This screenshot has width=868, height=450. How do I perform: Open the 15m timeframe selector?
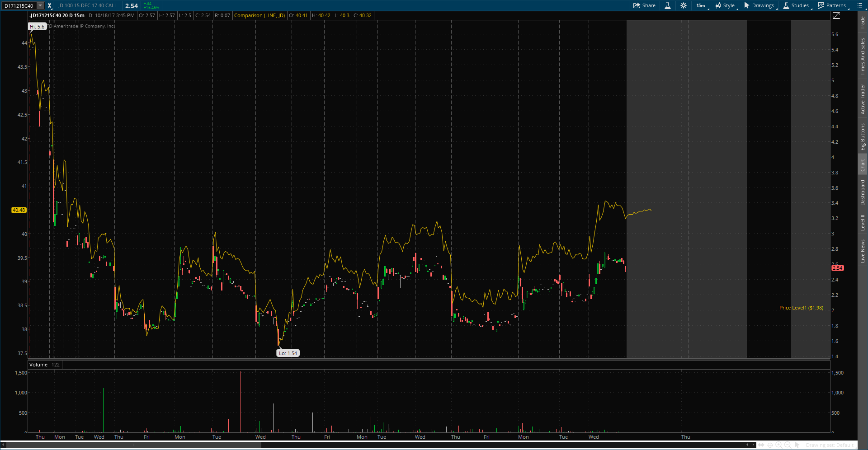click(x=701, y=5)
